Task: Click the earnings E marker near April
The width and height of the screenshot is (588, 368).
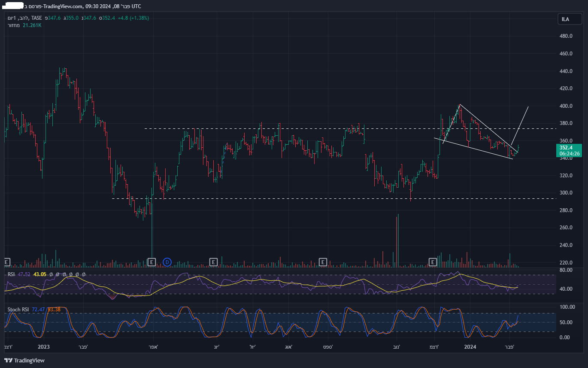Action: pos(151,262)
